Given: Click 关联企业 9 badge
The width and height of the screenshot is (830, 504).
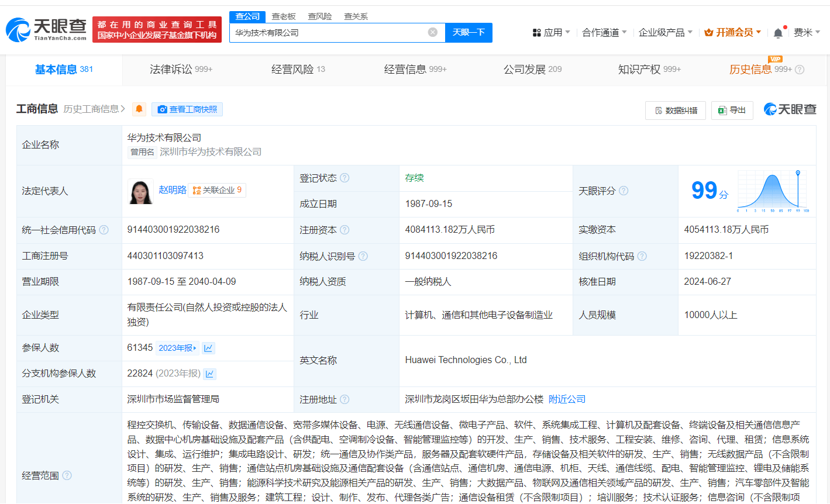Looking at the screenshot, I should tap(217, 190).
